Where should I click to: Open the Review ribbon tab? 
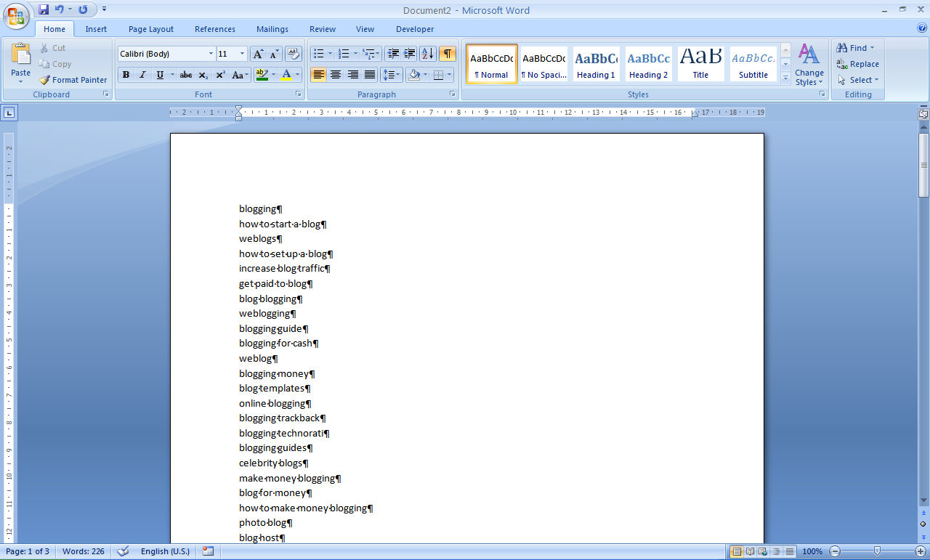click(x=322, y=29)
